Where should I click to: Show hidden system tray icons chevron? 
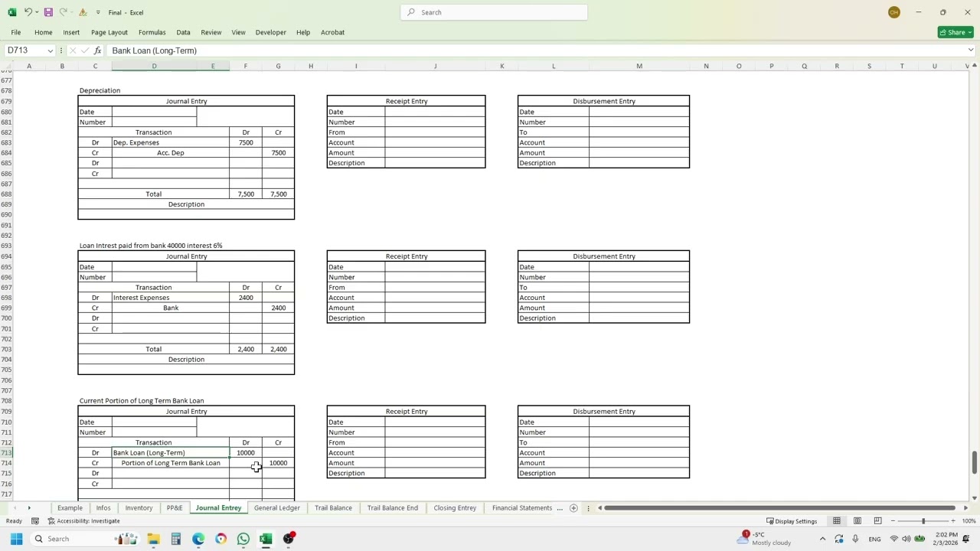[823, 539]
